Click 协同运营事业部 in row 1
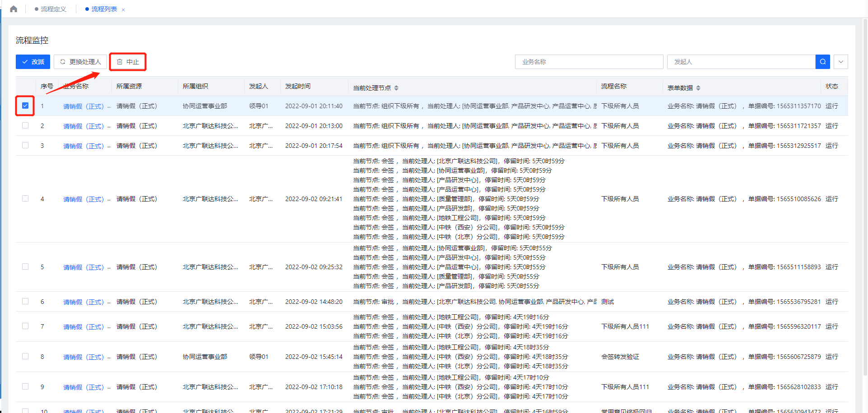Viewport: 868px width, 413px height. [205, 106]
